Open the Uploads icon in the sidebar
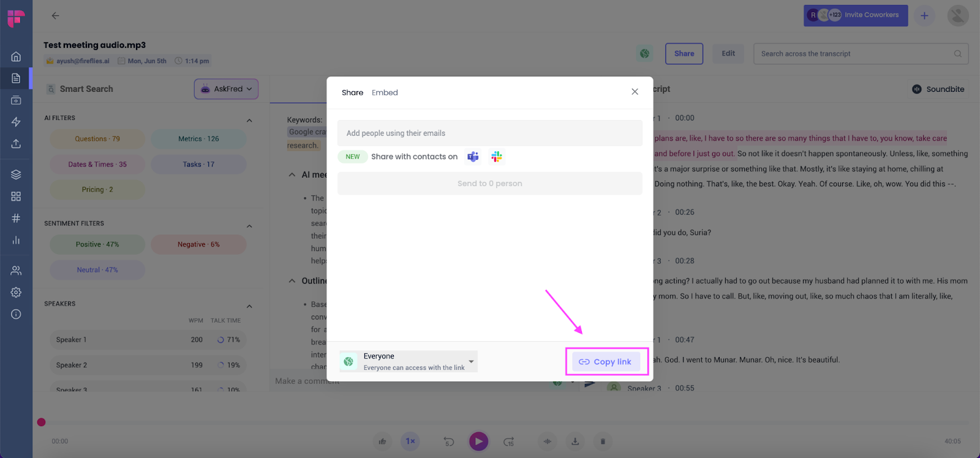Image resolution: width=980 pixels, height=458 pixels. coord(16,143)
